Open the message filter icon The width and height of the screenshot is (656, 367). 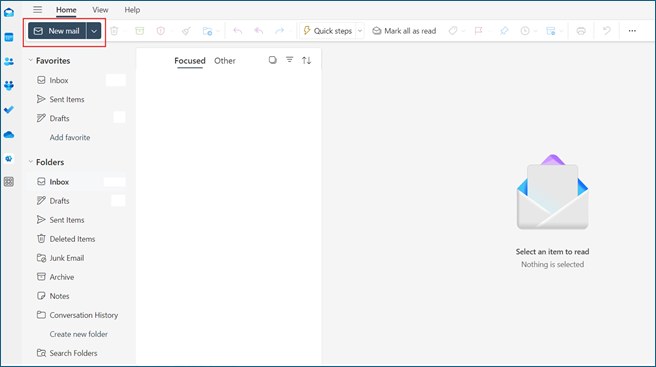(290, 60)
